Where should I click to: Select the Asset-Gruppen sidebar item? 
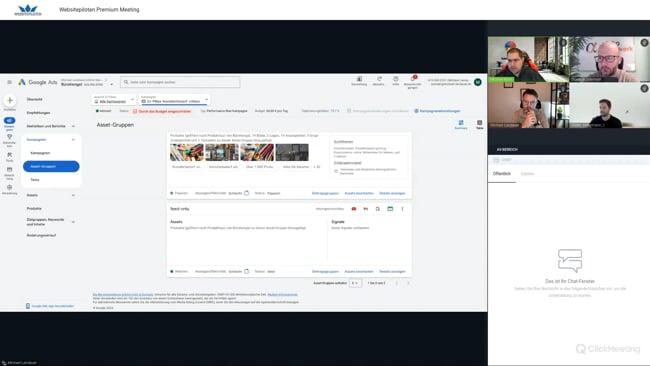(51, 166)
